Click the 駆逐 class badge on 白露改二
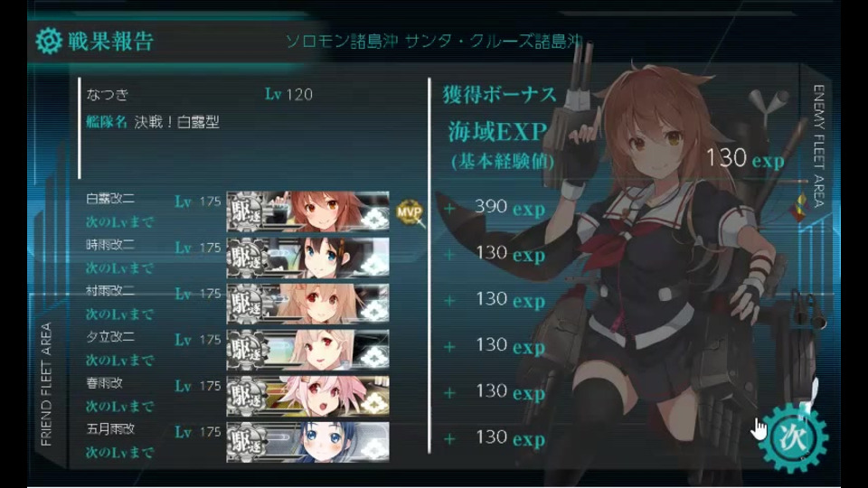This screenshot has height=488, width=868. 247,211
